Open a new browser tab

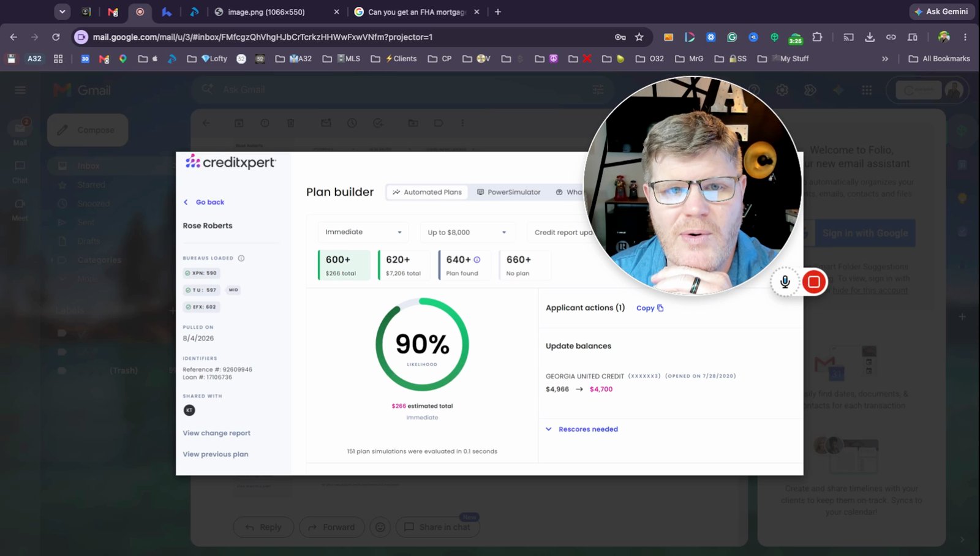point(498,12)
